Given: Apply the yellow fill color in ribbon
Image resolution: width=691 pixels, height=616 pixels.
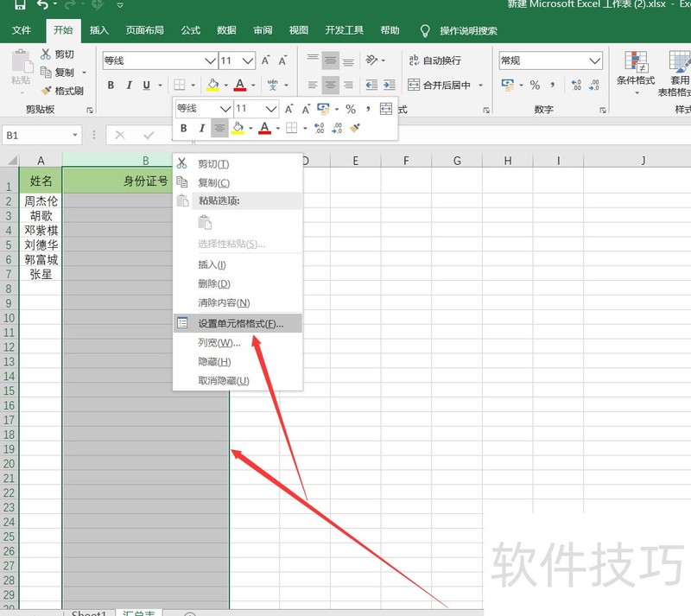Looking at the screenshot, I should [x=212, y=85].
